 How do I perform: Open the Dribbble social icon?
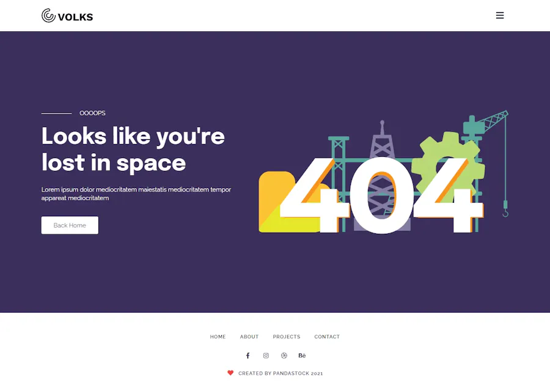(284, 355)
